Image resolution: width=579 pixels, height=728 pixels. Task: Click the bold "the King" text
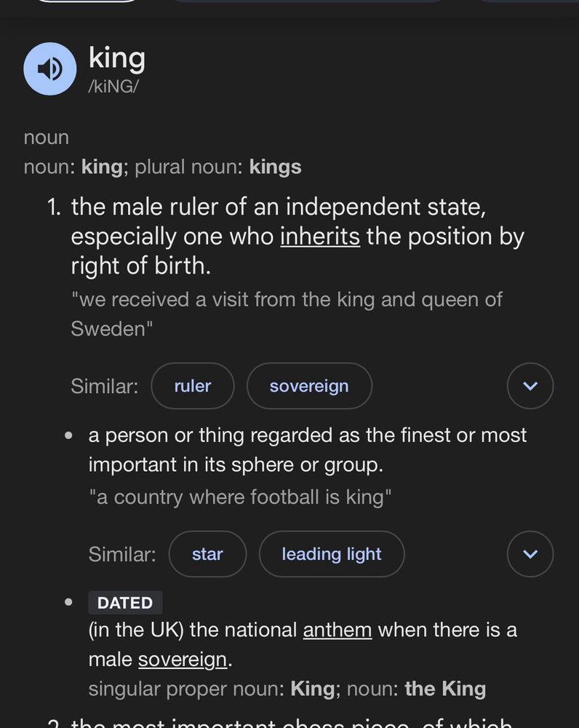click(x=445, y=688)
